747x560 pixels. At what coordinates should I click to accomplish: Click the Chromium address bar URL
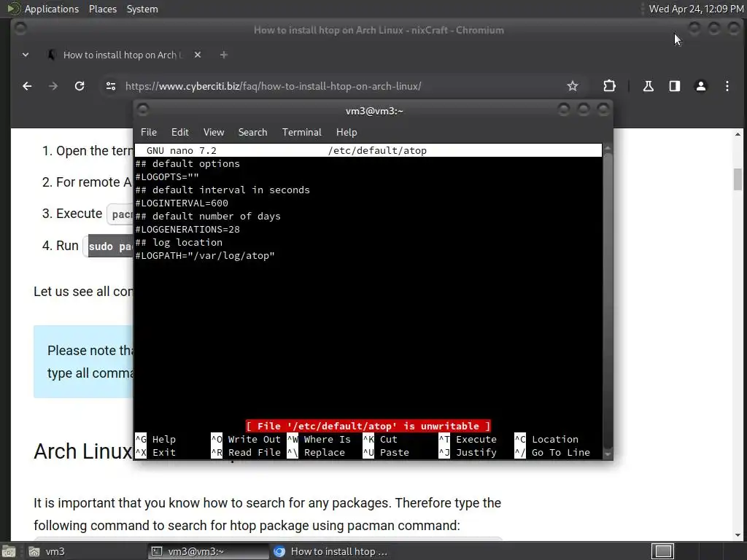(273, 86)
